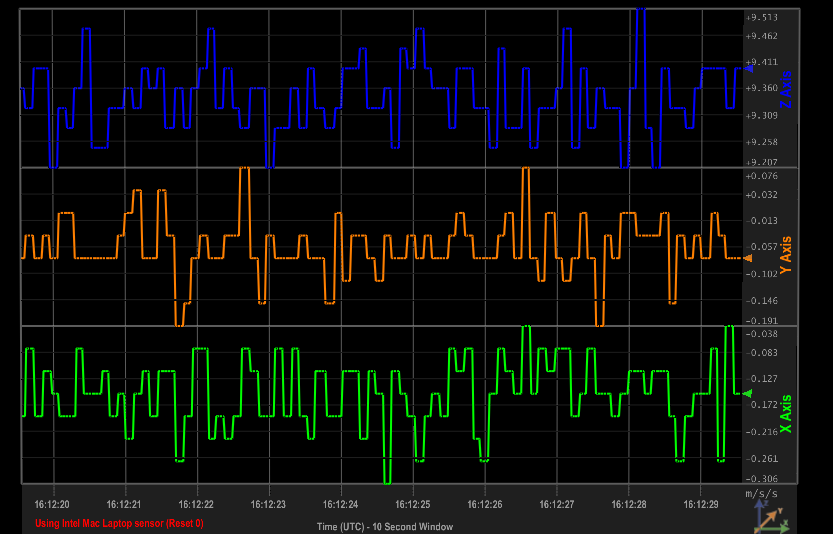Click the -0.306 X scale value
Viewport: 833px width, 534px height.
click(762, 478)
